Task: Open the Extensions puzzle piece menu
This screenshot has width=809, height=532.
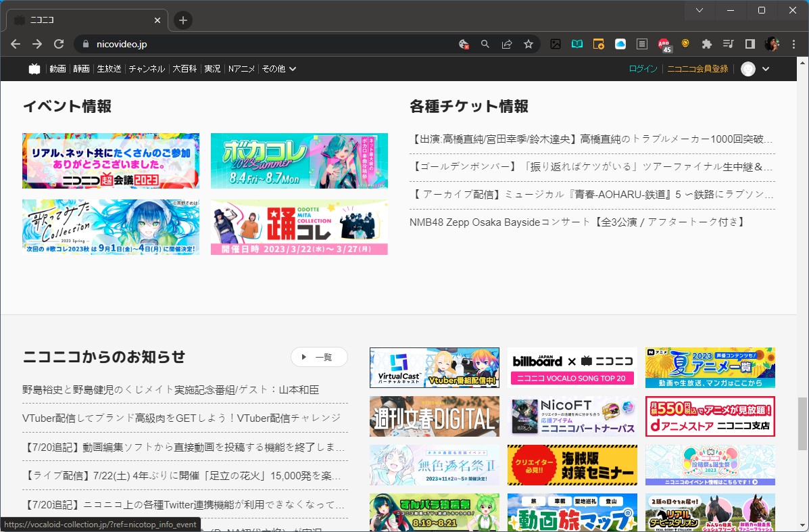Action: 707,45
